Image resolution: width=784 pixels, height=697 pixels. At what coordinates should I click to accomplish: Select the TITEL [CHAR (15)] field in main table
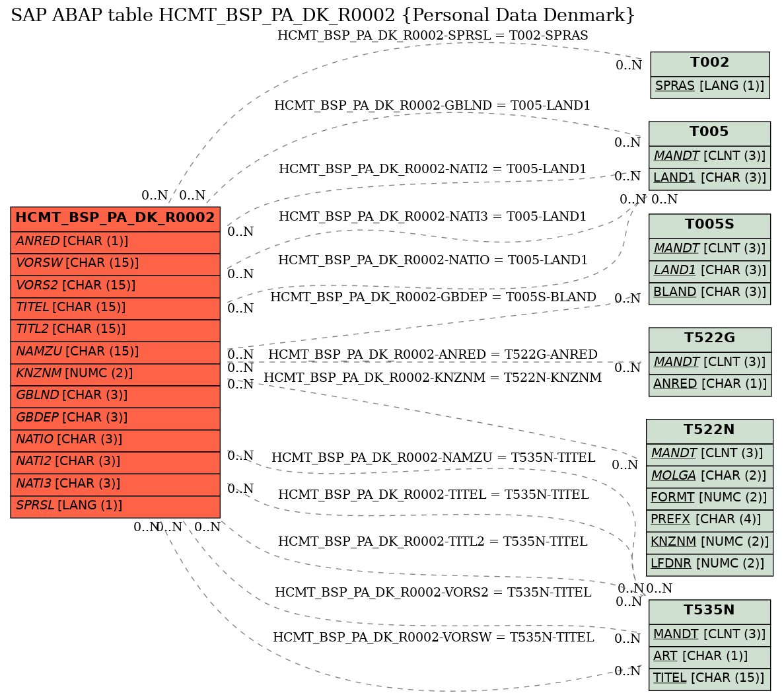pos(115,308)
